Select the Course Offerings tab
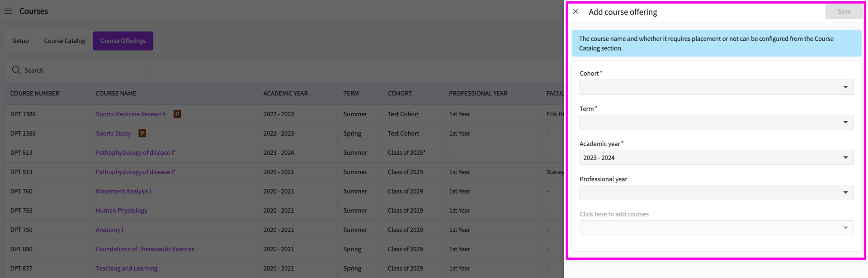This screenshot has width=868, height=278. click(123, 41)
